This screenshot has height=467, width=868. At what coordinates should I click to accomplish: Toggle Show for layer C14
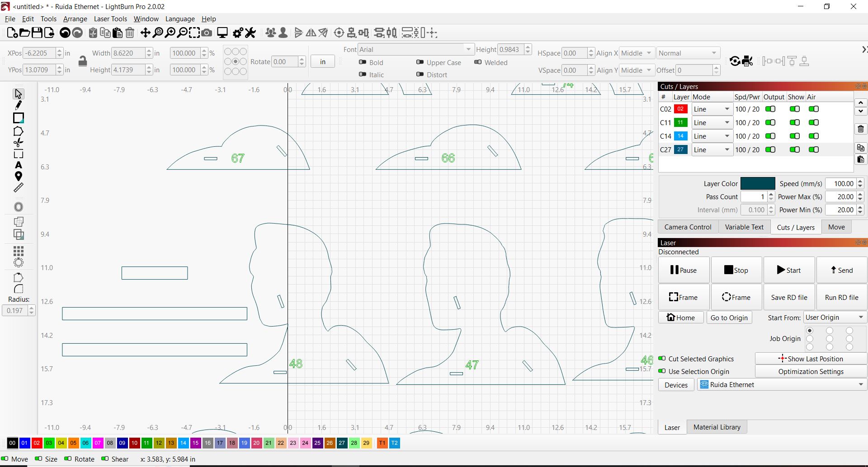click(794, 136)
